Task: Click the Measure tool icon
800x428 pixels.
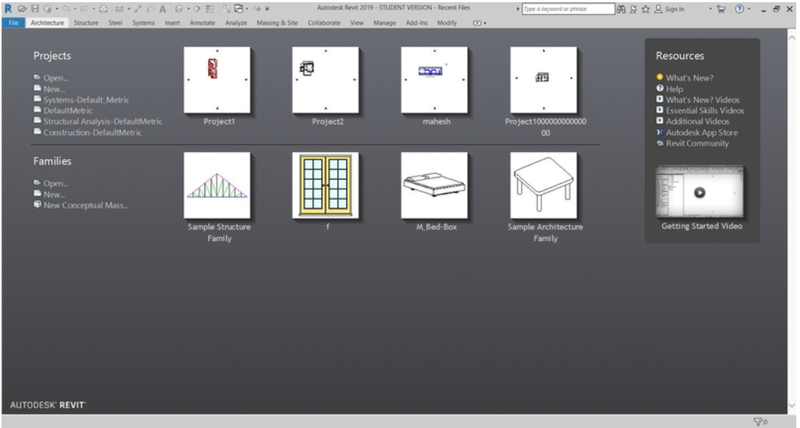Action: click(119, 9)
